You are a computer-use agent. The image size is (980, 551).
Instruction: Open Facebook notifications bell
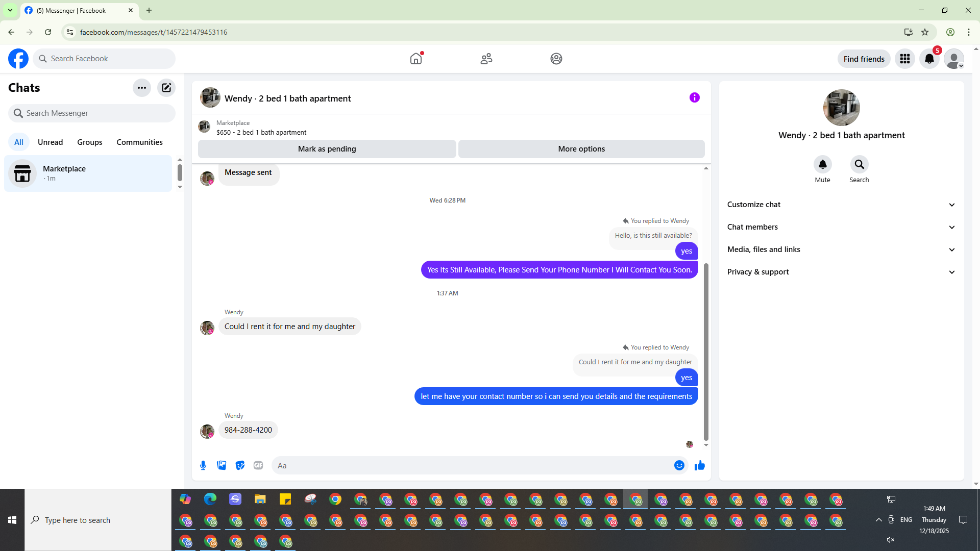click(929, 59)
